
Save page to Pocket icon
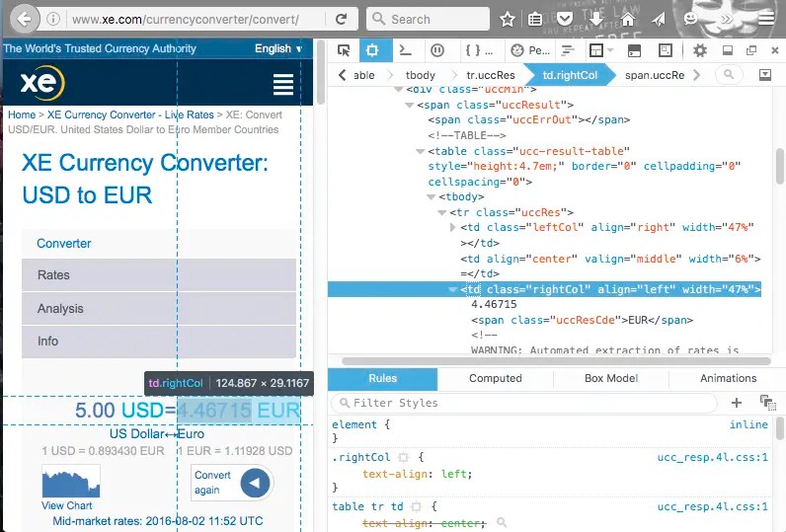point(565,19)
